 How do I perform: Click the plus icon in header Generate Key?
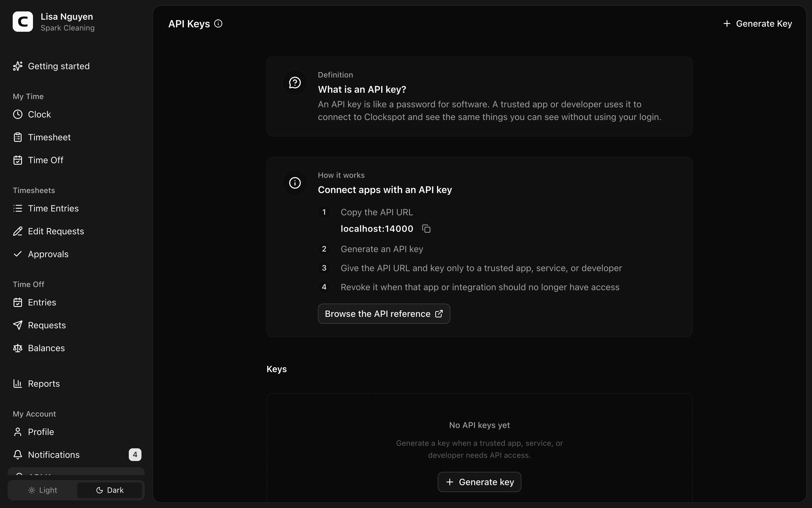tap(727, 23)
